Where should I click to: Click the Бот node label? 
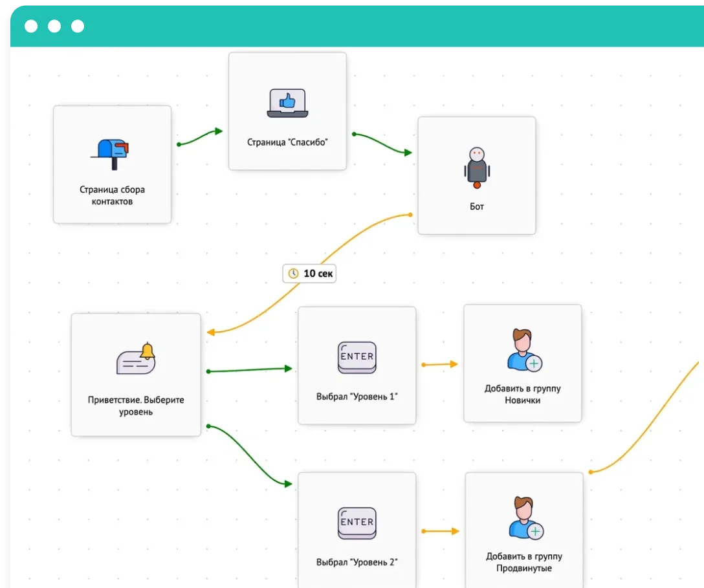click(477, 207)
